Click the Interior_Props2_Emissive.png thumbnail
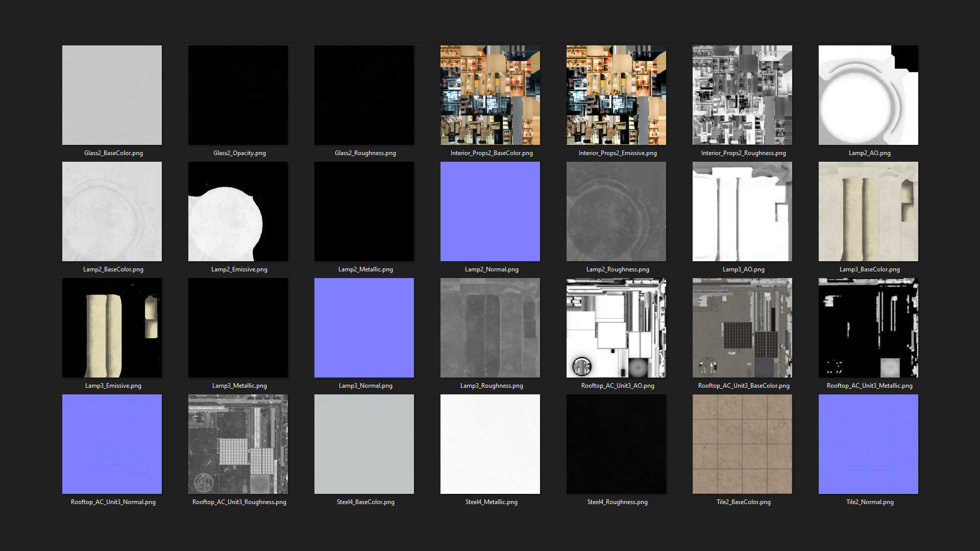Viewport: 980px width, 551px height. coord(616,95)
